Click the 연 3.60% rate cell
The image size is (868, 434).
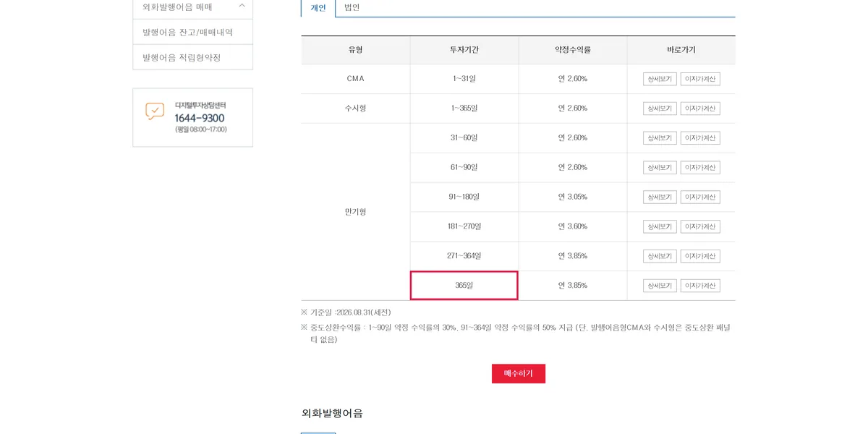coord(573,226)
